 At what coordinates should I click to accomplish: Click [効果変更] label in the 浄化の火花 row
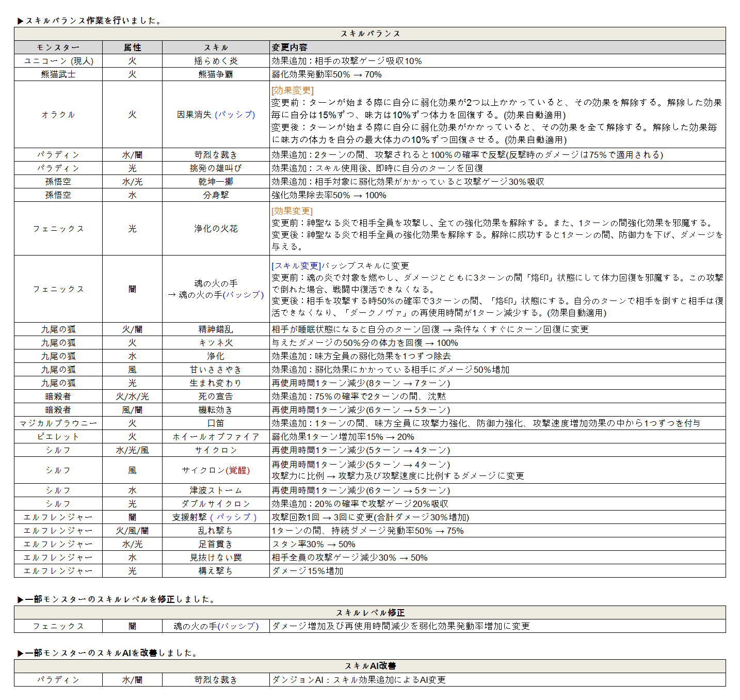(x=292, y=211)
